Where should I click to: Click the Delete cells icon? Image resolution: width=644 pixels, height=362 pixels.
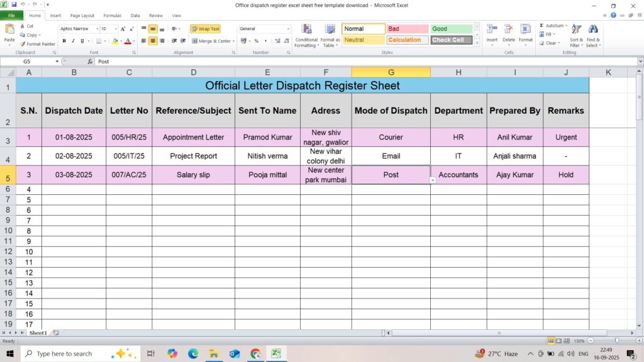[509, 30]
